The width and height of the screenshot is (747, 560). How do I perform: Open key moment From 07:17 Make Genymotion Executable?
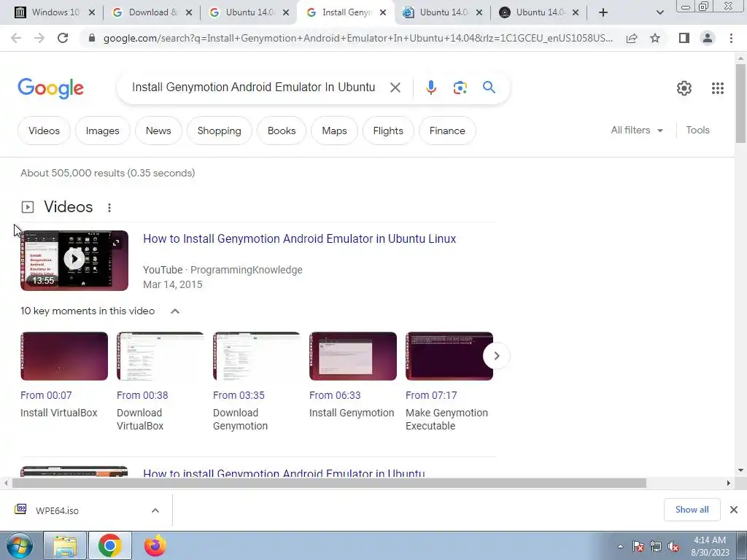449,382
